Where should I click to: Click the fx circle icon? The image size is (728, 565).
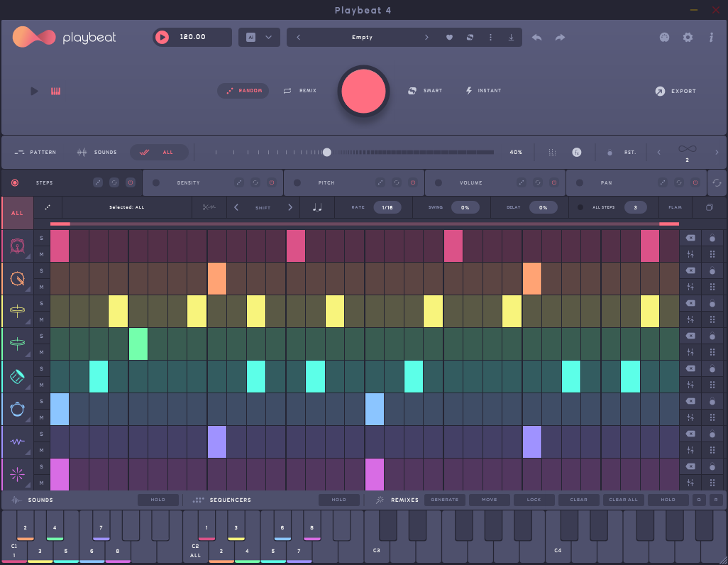coord(577,152)
